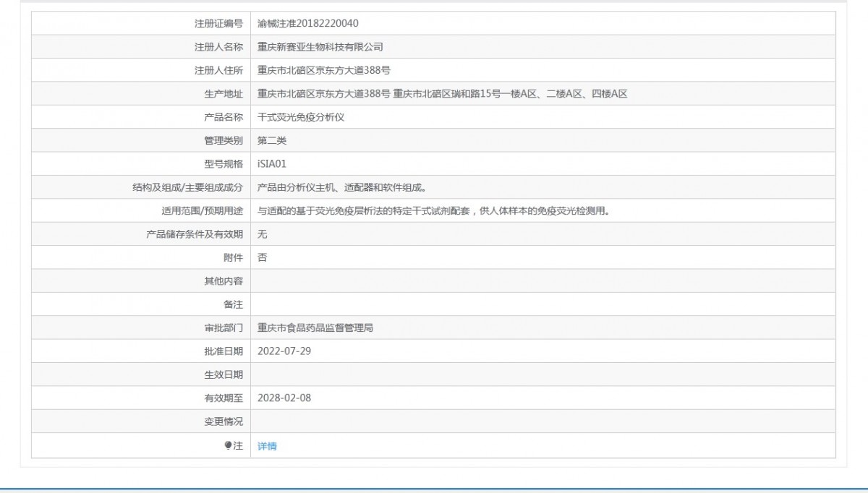Click the 变更情况 label
Image resolution: width=868 pixels, height=493 pixels.
[x=224, y=421]
